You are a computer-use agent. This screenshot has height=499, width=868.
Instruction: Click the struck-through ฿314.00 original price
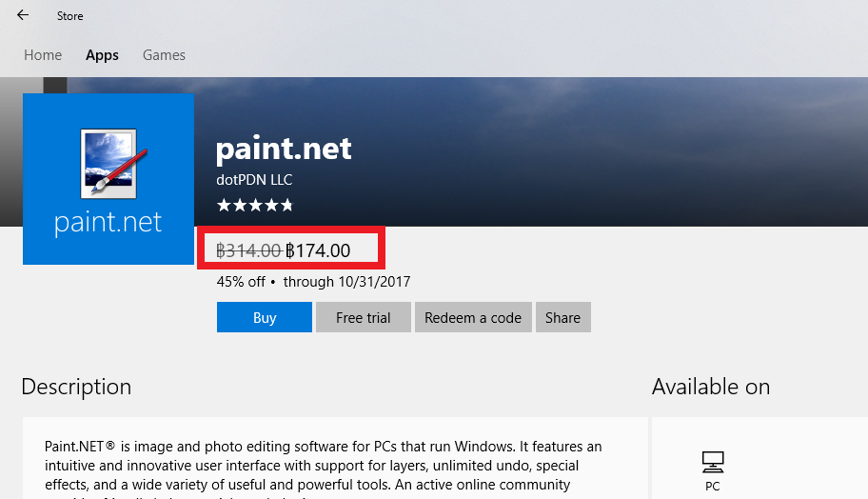click(249, 250)
